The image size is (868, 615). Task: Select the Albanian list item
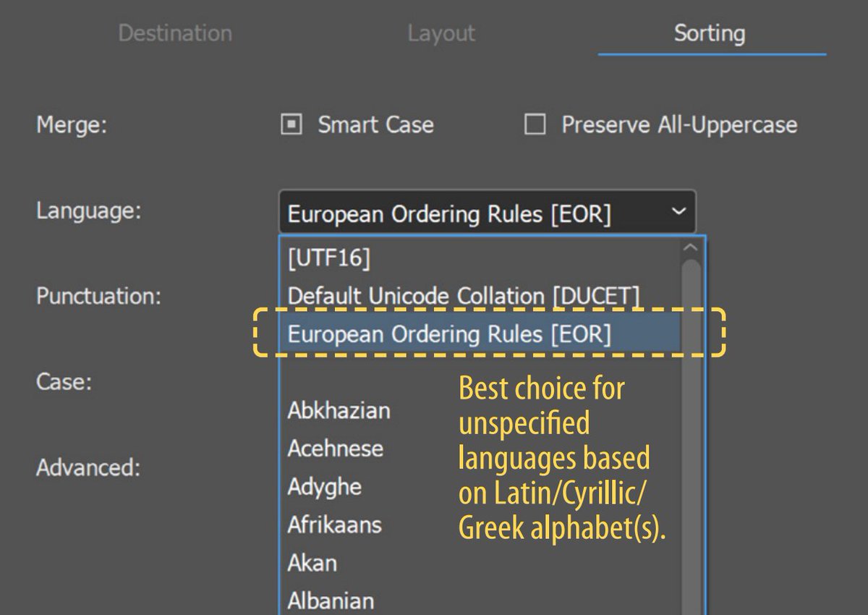click(331, 599)
